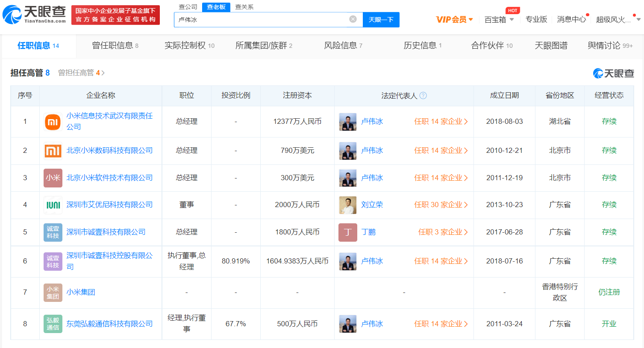Click the help icon next to 法定代表人
644x348 pixels.
click(x=423, y=96)
